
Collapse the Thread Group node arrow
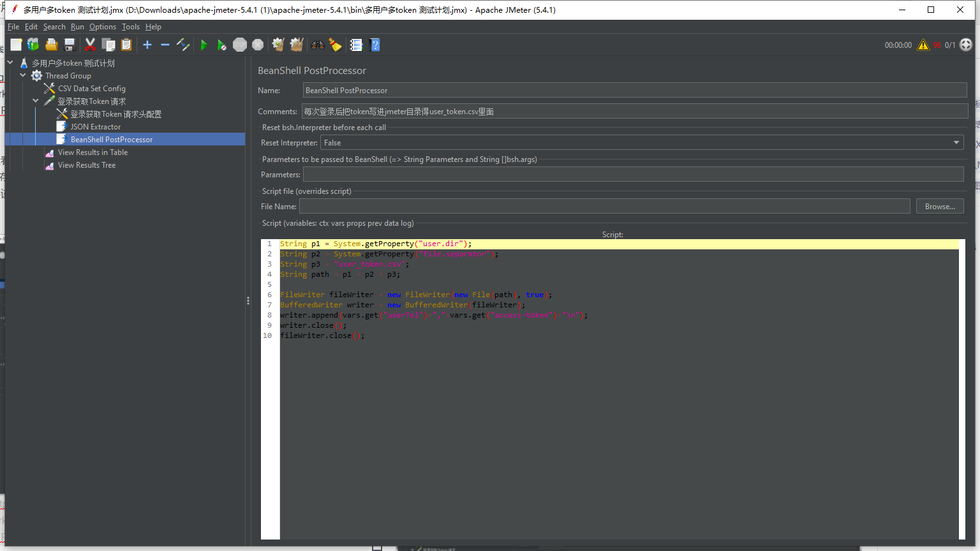23,75
